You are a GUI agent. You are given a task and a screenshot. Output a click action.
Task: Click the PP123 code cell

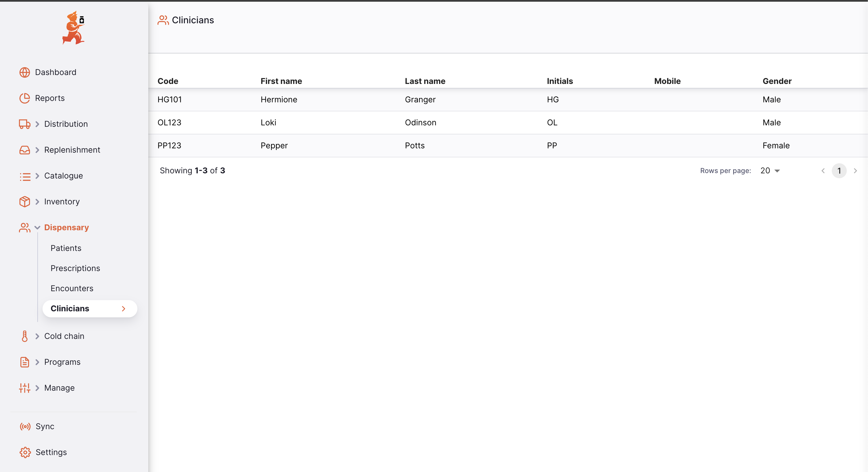(x=170, y=146)
